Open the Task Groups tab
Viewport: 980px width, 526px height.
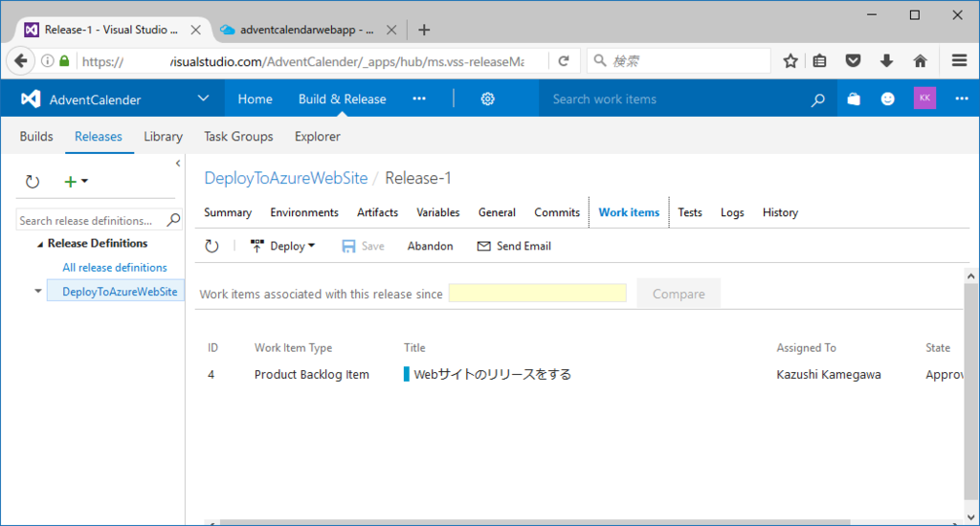point(238,136)
